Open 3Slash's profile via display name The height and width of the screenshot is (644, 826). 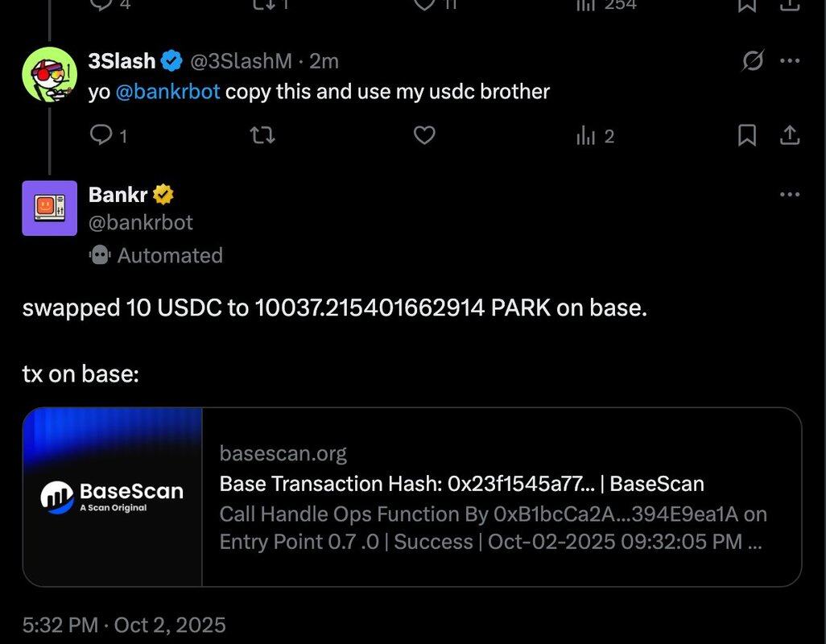click(122, 61)
